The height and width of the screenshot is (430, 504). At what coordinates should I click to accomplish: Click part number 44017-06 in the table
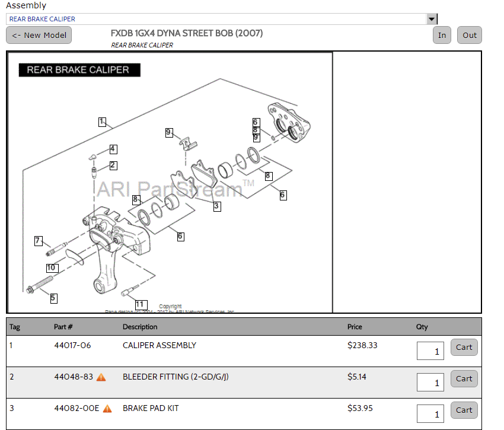coord(72,345)
